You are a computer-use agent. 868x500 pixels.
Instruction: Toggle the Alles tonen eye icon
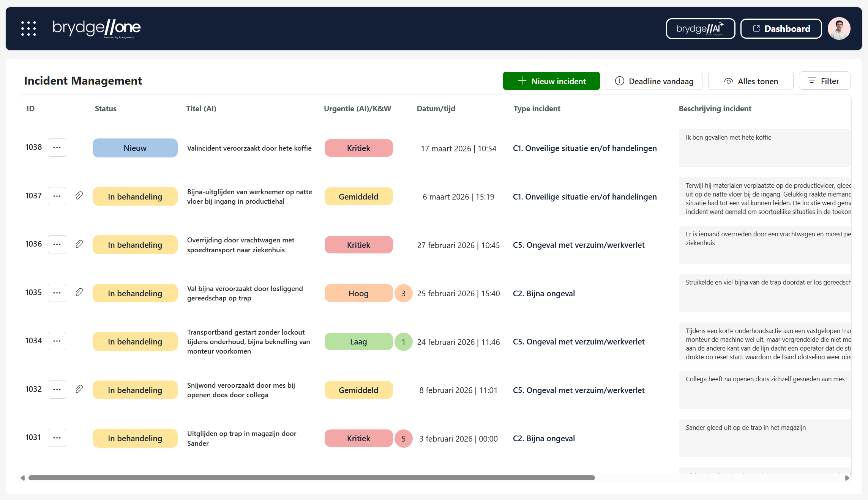[728, 81]
